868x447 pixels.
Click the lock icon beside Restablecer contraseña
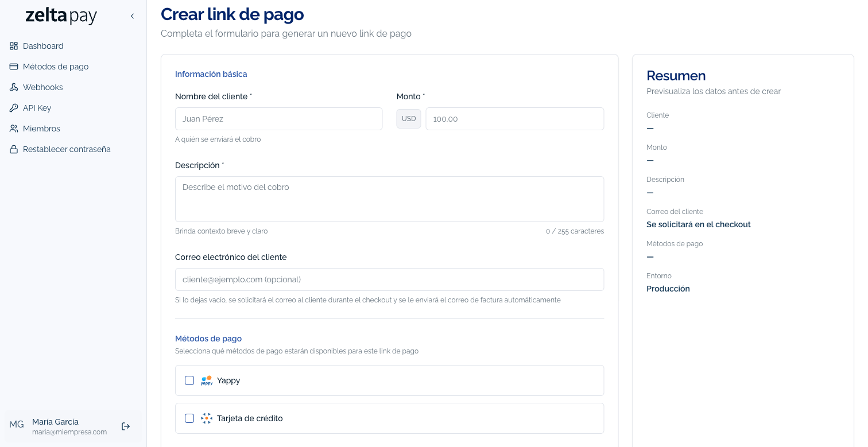pyautogui.click(x=13, y=149)
